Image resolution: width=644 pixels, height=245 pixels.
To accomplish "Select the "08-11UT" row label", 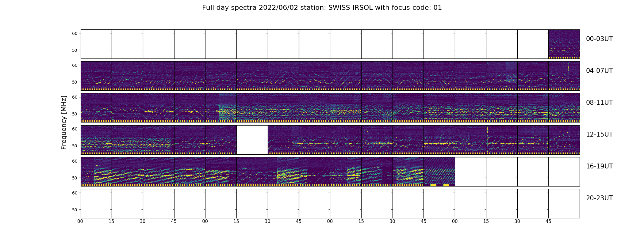I will click(x=599, y=103).
